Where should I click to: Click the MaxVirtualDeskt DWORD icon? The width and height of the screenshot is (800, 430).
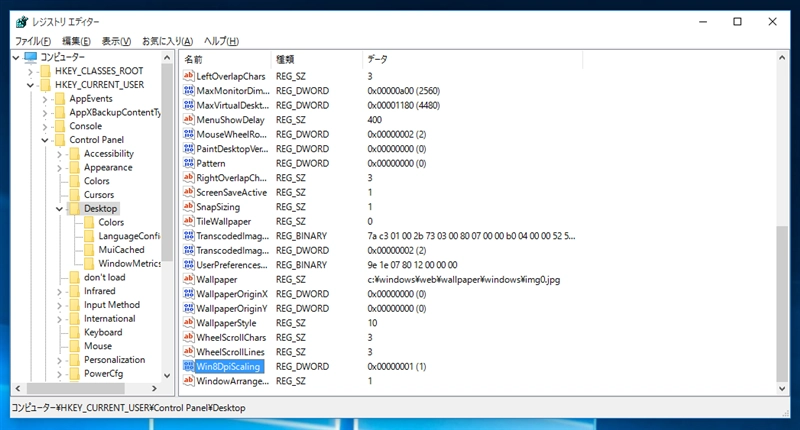[189, 105]
